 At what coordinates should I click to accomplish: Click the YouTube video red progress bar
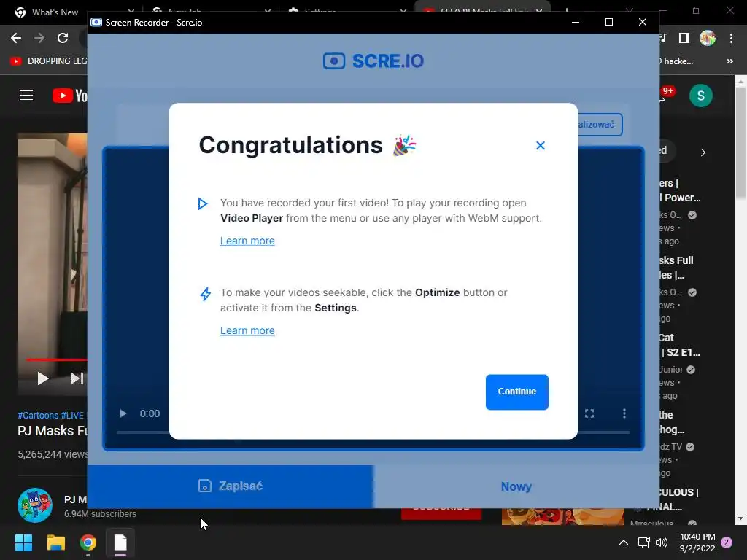click(56, 359)
